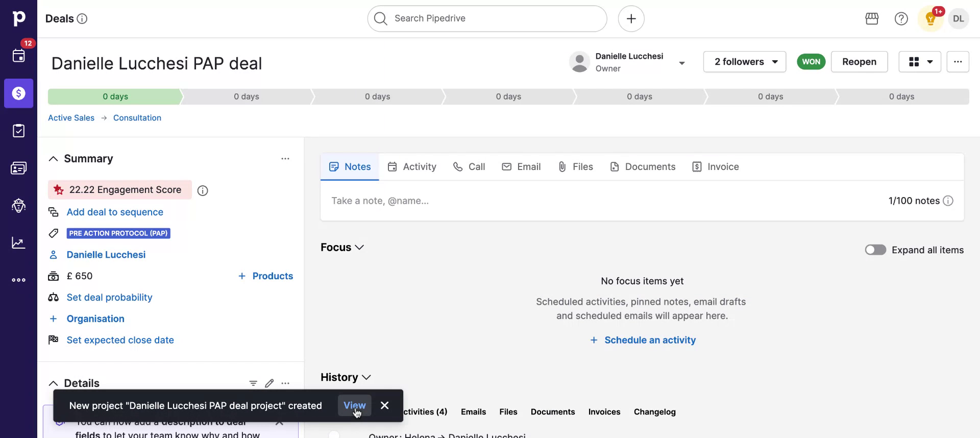Click the Engagement Score info icon
Viewport: 980px width, 438px height.
pos(203,190)
